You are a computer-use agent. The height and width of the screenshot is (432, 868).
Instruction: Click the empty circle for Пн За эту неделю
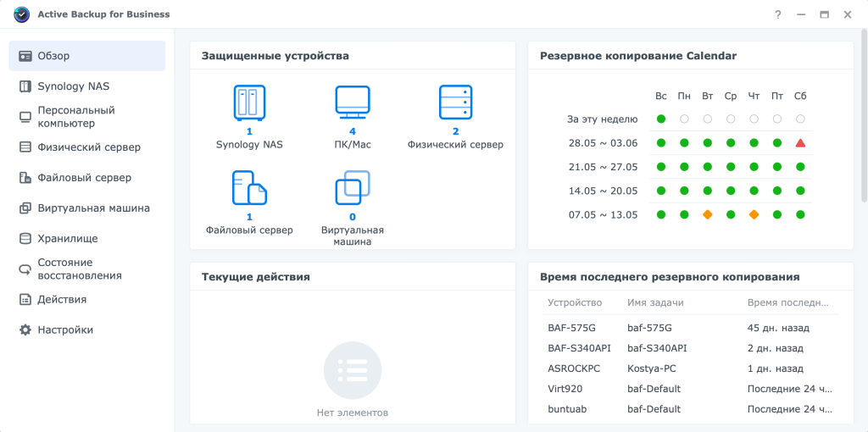(x=684, y=119)
